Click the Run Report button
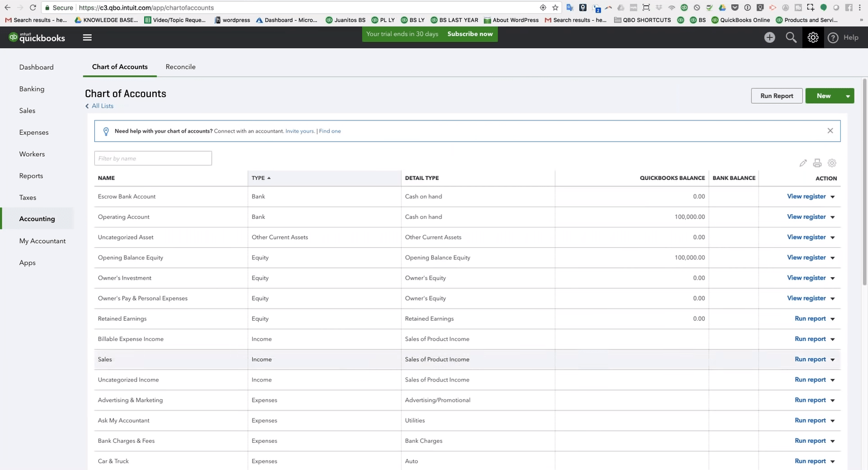Image resolution: width=868 pixels, height=470 pixels. point(776,96)
